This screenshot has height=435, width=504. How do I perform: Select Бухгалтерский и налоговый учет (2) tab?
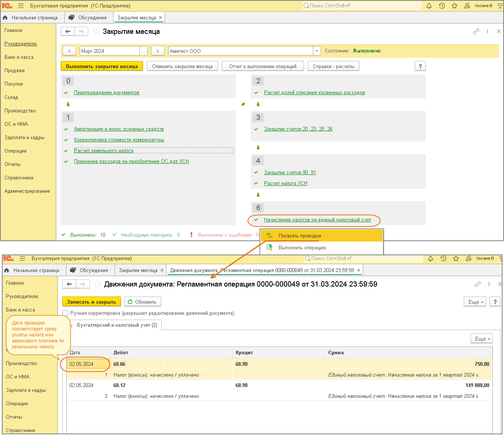[117, 325]
